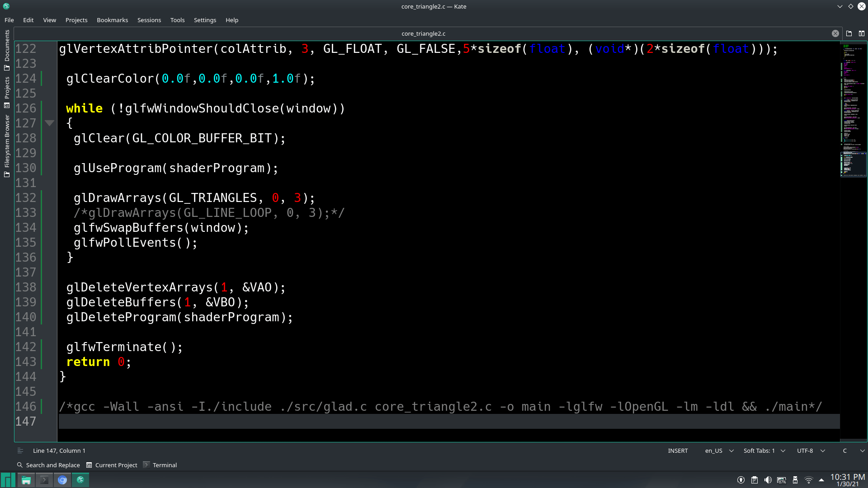Open the terminal from the taskbar
Screen dimensions: 868x488
(44, 480)
